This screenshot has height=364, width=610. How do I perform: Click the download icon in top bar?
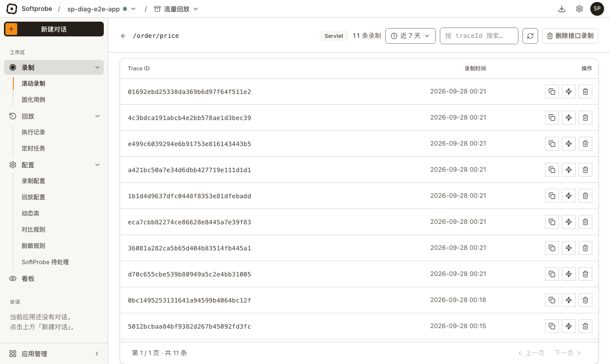[562, 9]
